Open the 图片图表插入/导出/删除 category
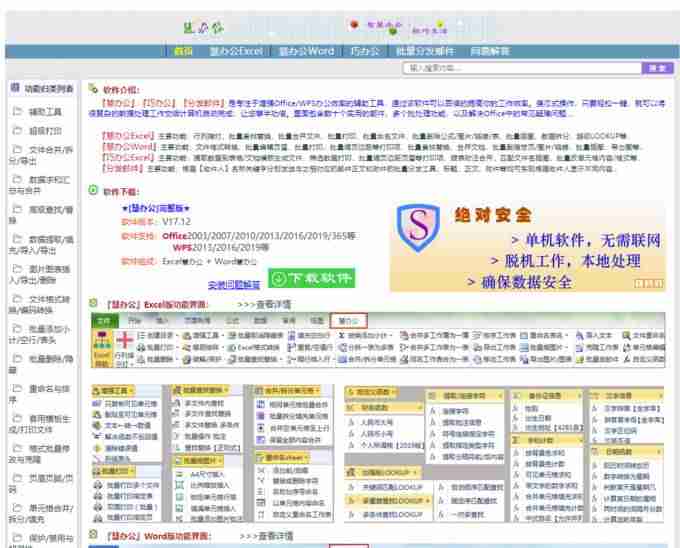 (40, 274)
